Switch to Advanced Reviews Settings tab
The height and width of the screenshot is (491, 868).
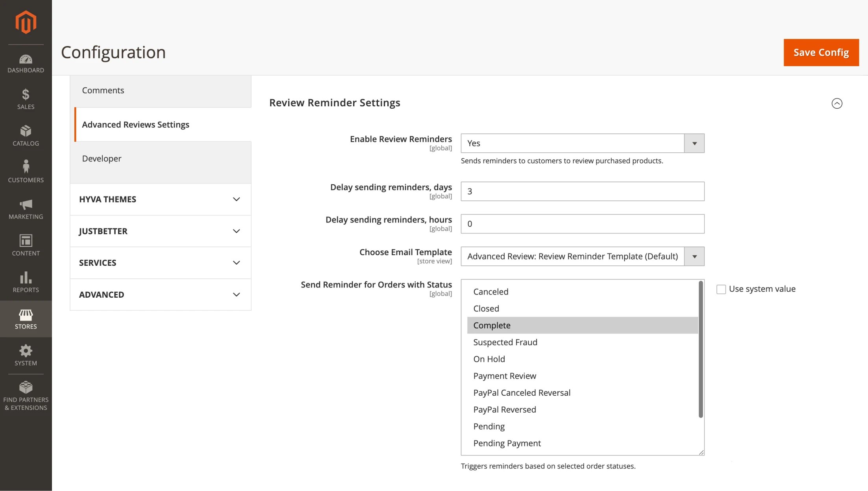click(x=135, y=124)
